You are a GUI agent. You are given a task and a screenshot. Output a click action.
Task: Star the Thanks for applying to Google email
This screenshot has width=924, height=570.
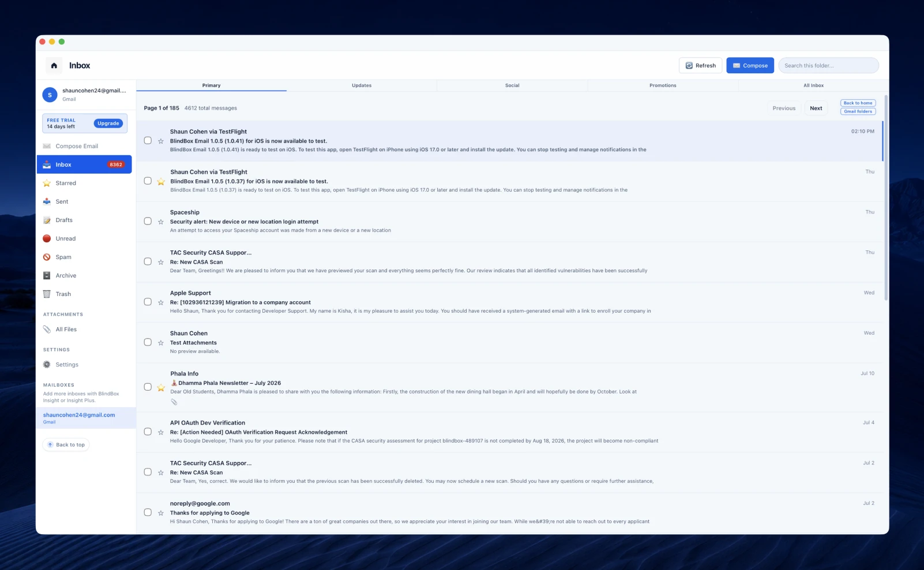tap(161, 513)
